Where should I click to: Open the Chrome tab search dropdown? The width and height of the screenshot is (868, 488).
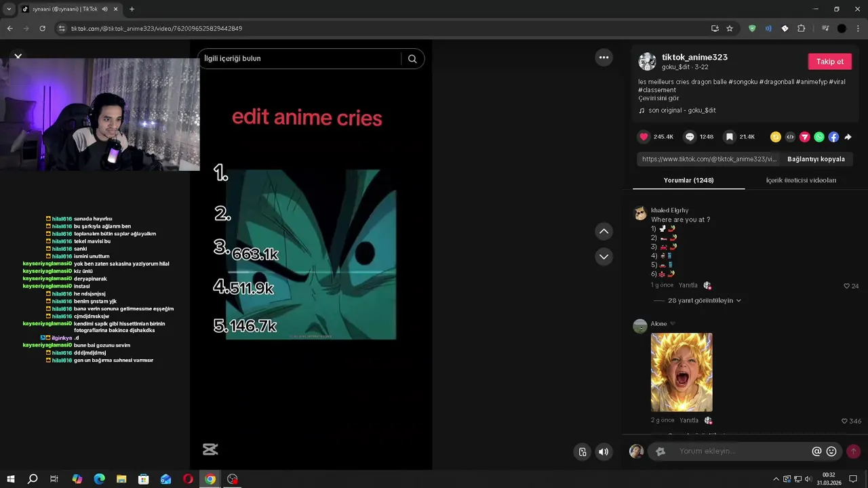9,9
